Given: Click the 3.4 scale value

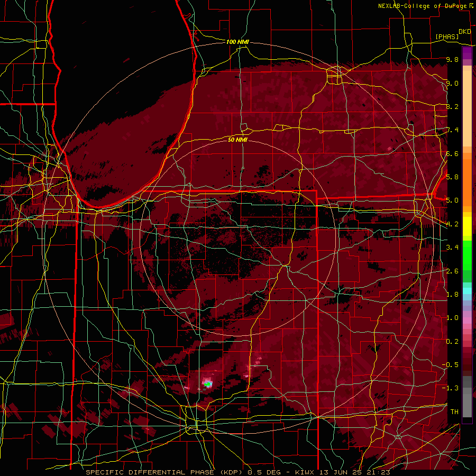Looking at the screenshot, I should pyautogui.click(x=452, y=248).
